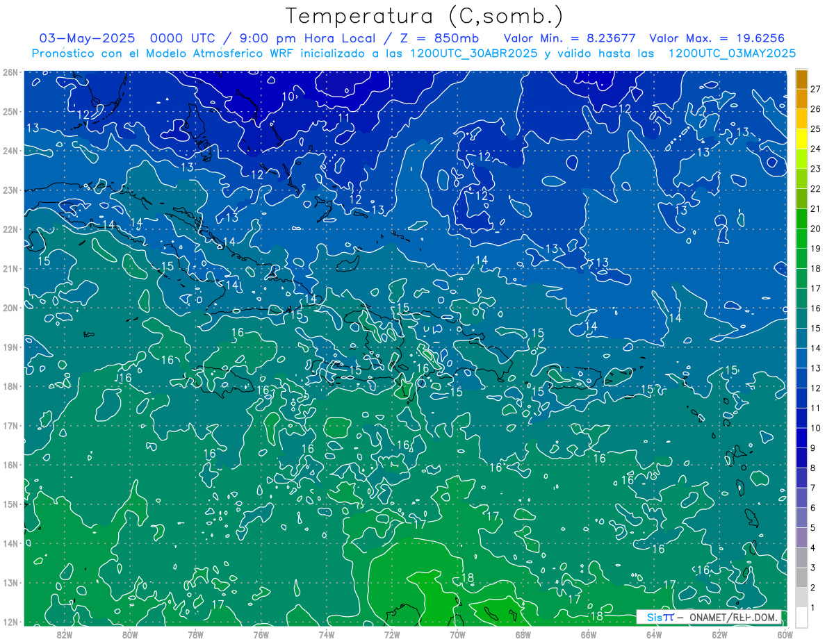Screen dimensions: 834x644
Task: Click the "13N" latitude axis label
Action: pos(10,582)
